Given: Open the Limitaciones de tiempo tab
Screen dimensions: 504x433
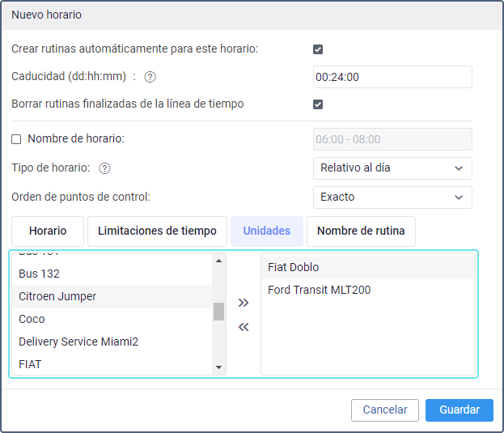Looking at the screenshot, I should point(157,231).
